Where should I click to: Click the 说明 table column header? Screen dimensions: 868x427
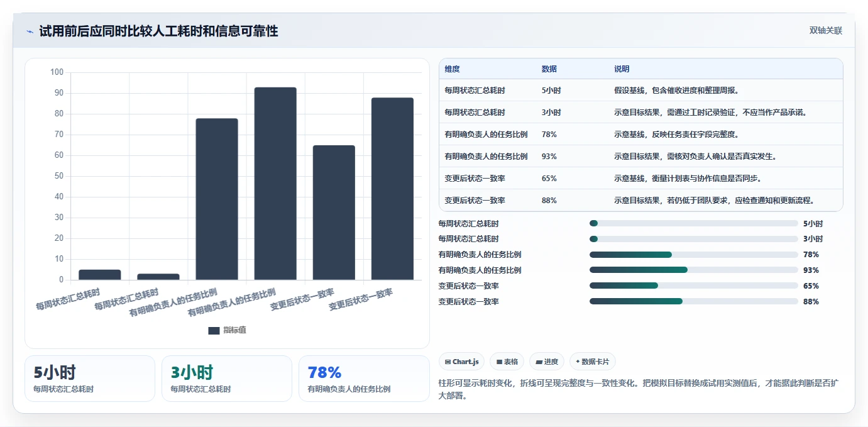[622, 69]
